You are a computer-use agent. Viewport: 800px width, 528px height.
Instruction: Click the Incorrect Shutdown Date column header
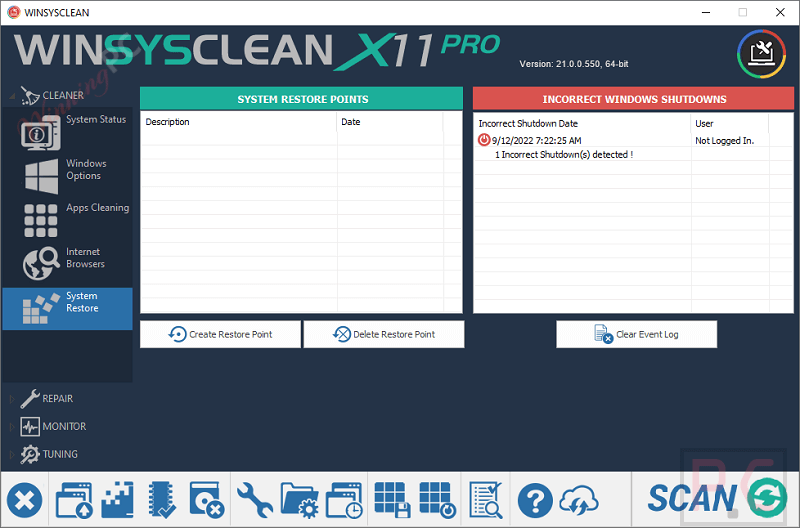(583, 123)
